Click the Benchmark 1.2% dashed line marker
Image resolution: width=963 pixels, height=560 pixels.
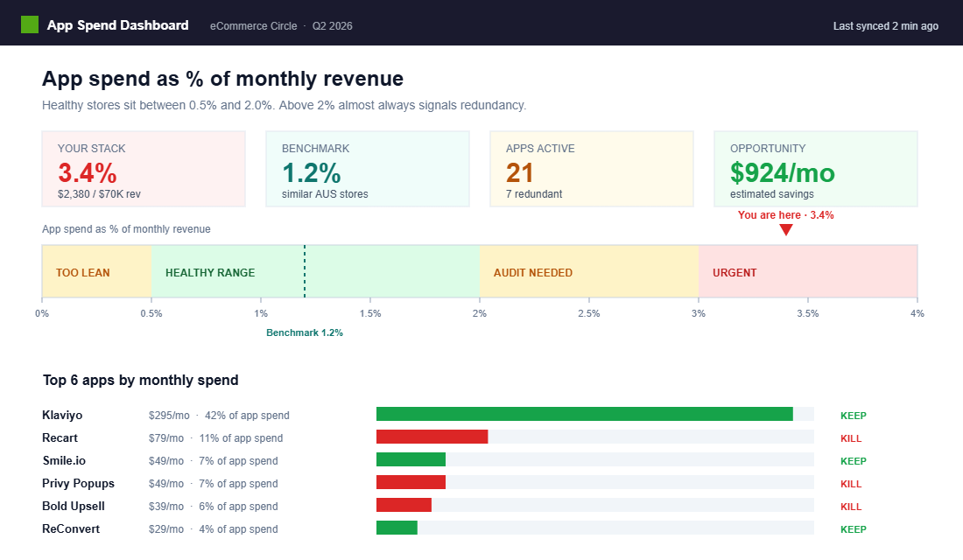point(305,272)
